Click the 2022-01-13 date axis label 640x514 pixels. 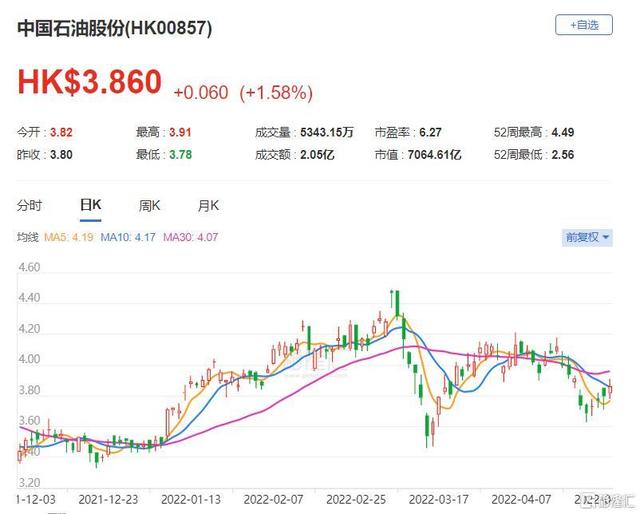[x=191, y=500]
